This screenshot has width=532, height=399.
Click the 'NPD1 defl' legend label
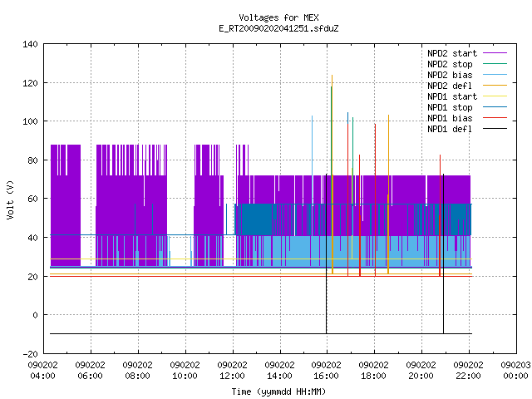point(450,130)
